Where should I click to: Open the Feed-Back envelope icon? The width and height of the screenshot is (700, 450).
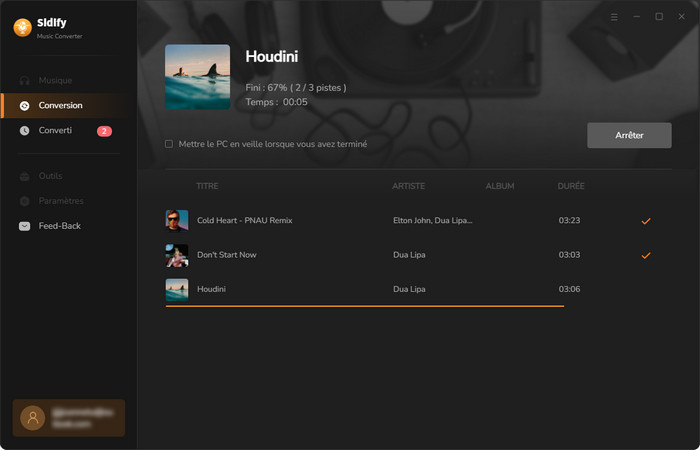tap(25, 226)
